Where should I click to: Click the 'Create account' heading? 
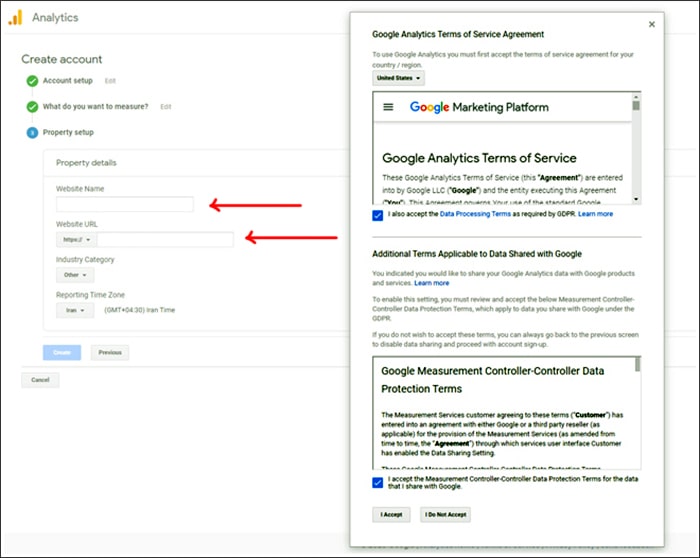pos(62,59)
